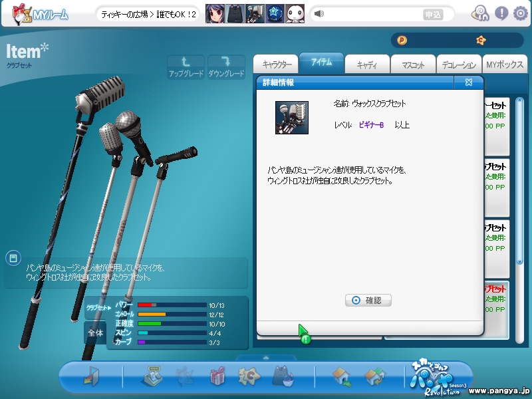Viewport: 532px width, 399px height.
Task: Switch to the キャディ tab
Action: tap(368, 64)
